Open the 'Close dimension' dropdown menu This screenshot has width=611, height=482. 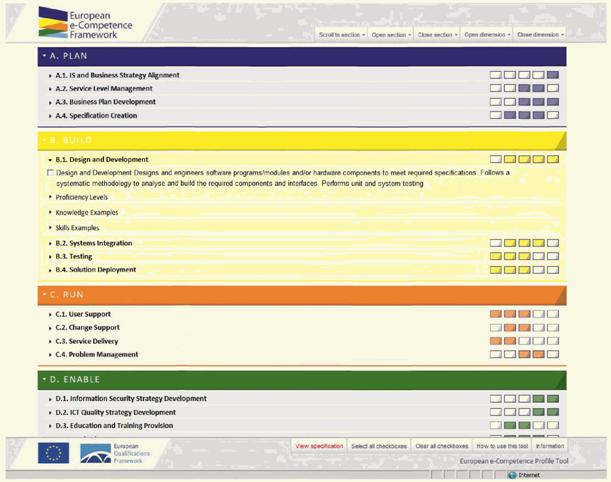[x=540, y=34]
